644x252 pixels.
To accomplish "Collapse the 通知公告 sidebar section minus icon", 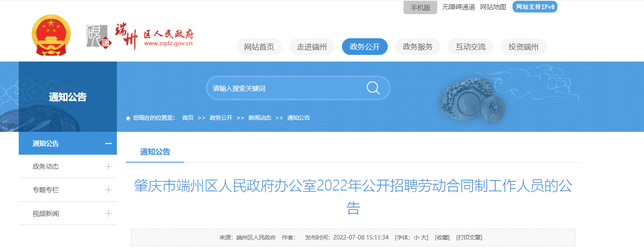I will click(x=109, y=143).
